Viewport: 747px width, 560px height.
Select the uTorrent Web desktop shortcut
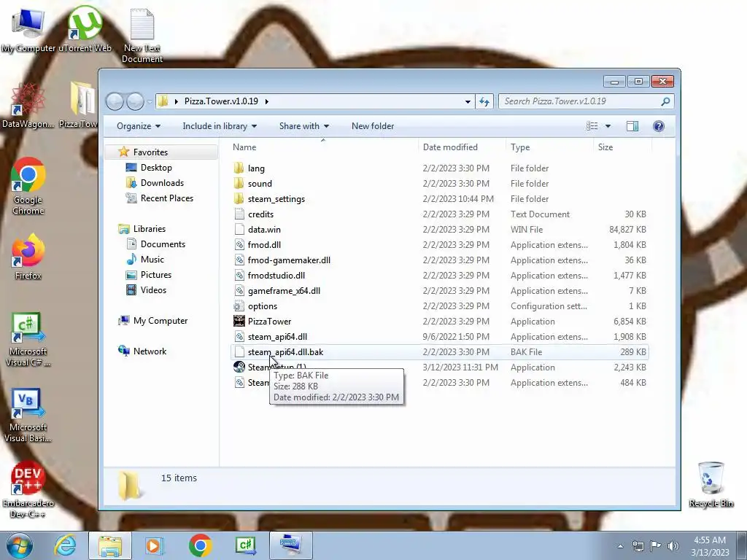pos(85,29)
